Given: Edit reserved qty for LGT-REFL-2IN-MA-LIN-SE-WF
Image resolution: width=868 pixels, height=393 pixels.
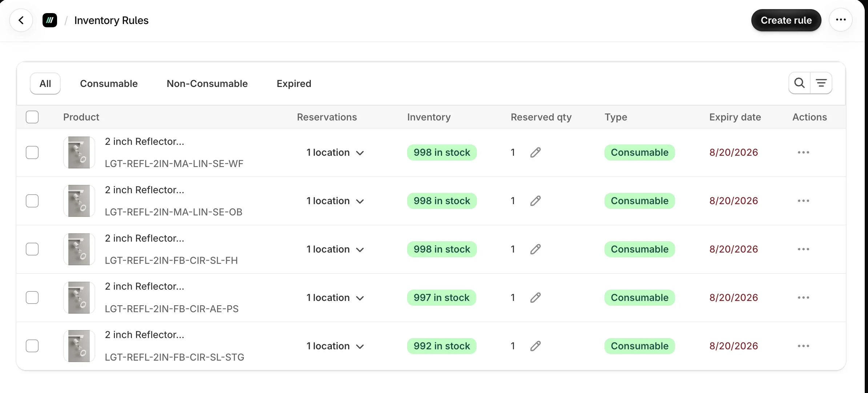Looking at the screenshot, I should coord(535,152).
